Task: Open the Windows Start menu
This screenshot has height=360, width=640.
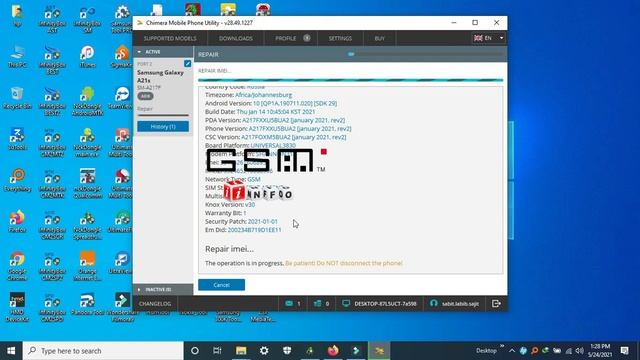Action: coord(11,351)
